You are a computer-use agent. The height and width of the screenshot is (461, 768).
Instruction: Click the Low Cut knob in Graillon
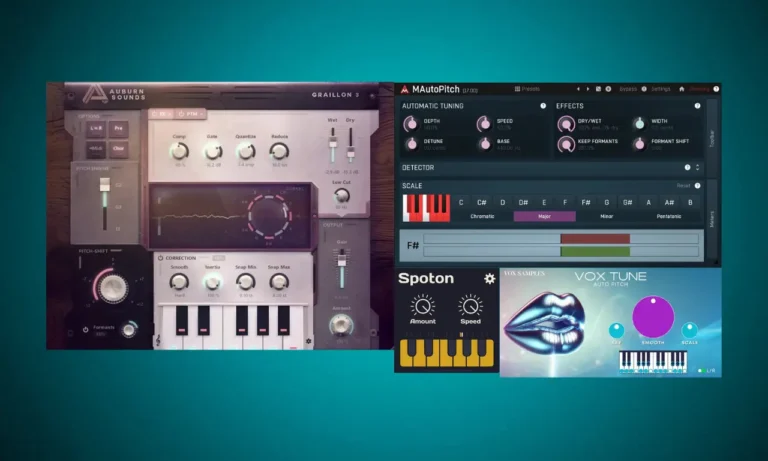[341, 196]
